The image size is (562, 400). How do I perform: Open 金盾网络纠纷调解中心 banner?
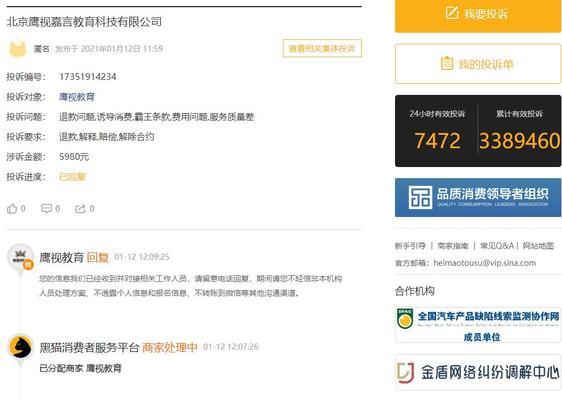click(x=478, y=372)
